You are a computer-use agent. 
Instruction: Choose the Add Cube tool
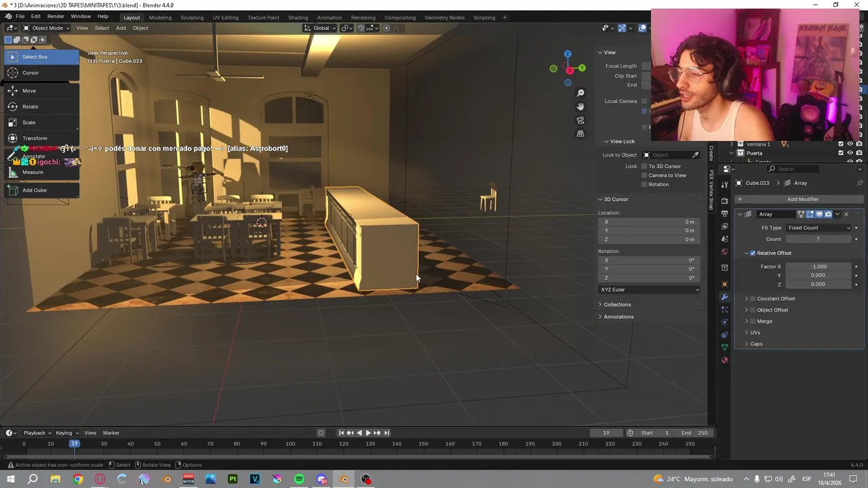[x=41, y=190]
